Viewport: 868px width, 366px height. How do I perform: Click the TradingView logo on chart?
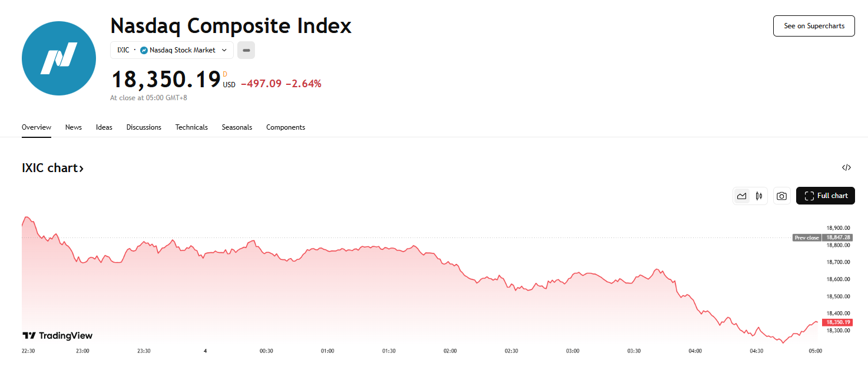coord(58,335)
